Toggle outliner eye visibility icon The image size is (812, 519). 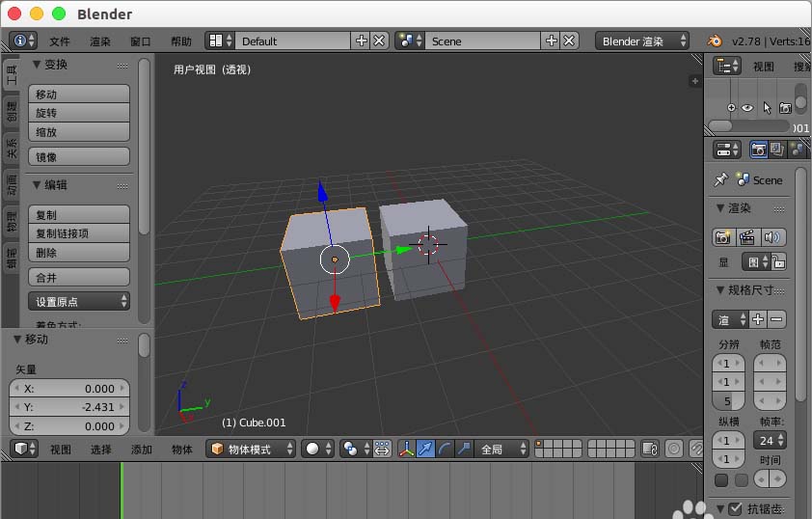[747, 108]
